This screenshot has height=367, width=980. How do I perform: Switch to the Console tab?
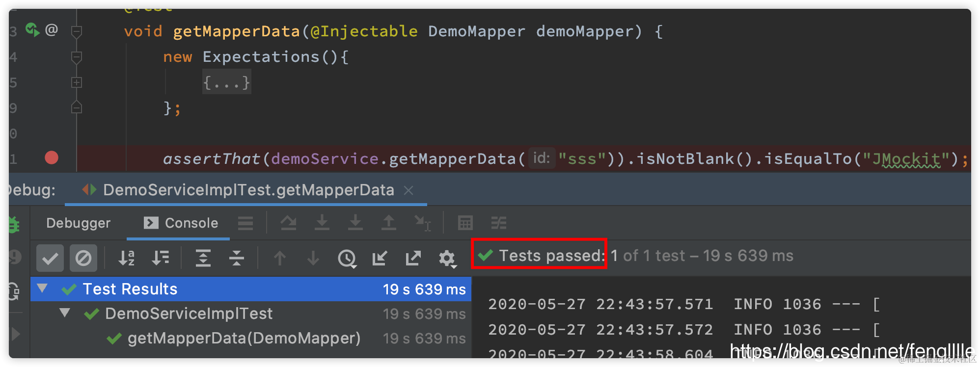click(x=181, y=223)
